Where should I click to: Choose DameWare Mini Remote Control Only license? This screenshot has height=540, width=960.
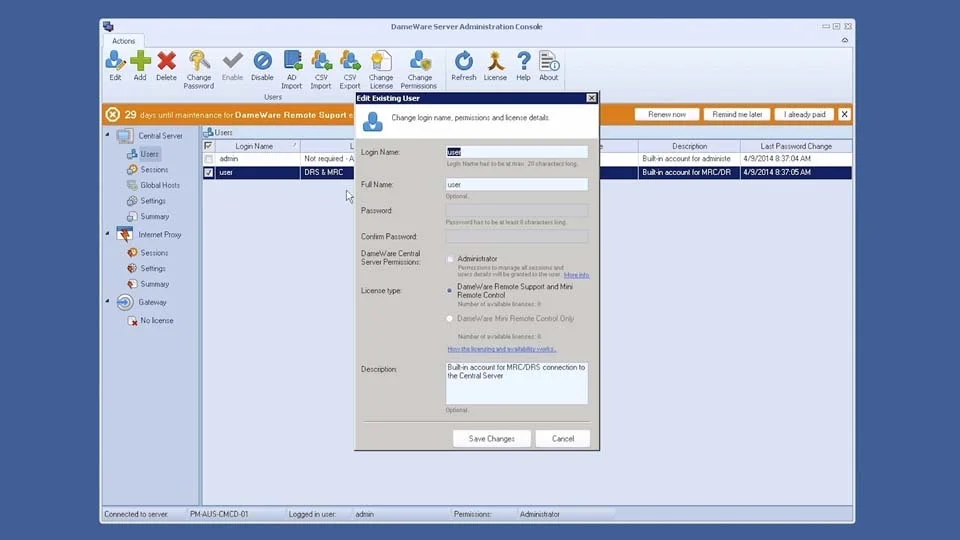click(450, 319)
